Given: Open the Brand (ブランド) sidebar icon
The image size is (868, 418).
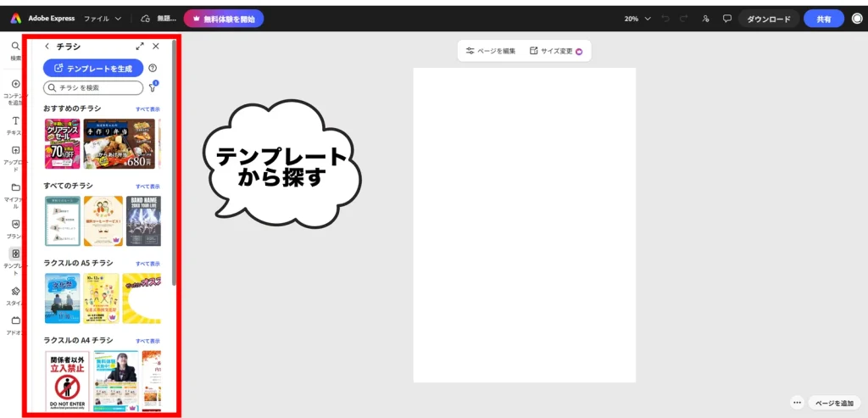Looking at the screenshot, I should [x=15, y=224].
